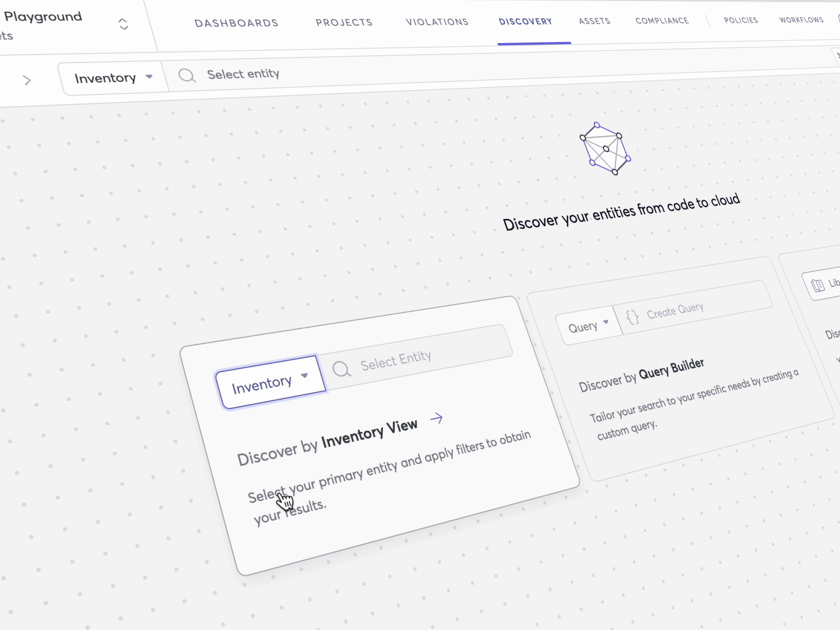This screenshot has width=840, height=630.
Task: Open the Playground workspace switcher
Action: 124,23
